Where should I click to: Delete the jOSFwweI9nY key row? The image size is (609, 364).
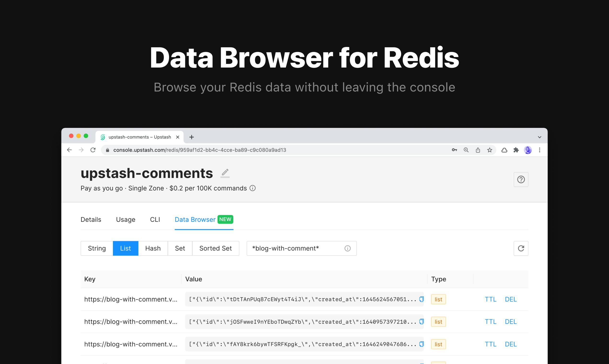click(511, 322)
